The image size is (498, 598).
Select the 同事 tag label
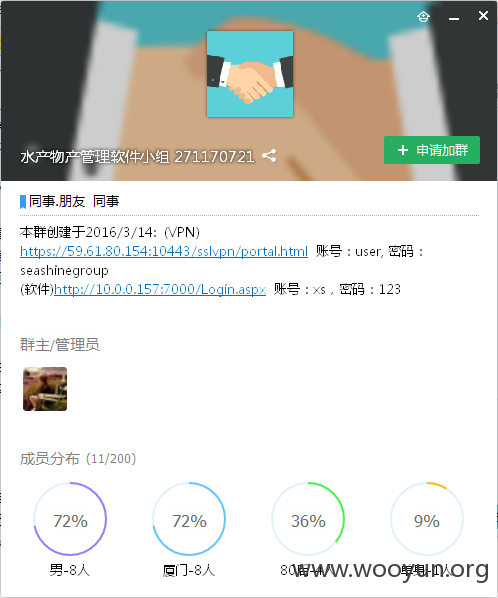tap(106, 201)
